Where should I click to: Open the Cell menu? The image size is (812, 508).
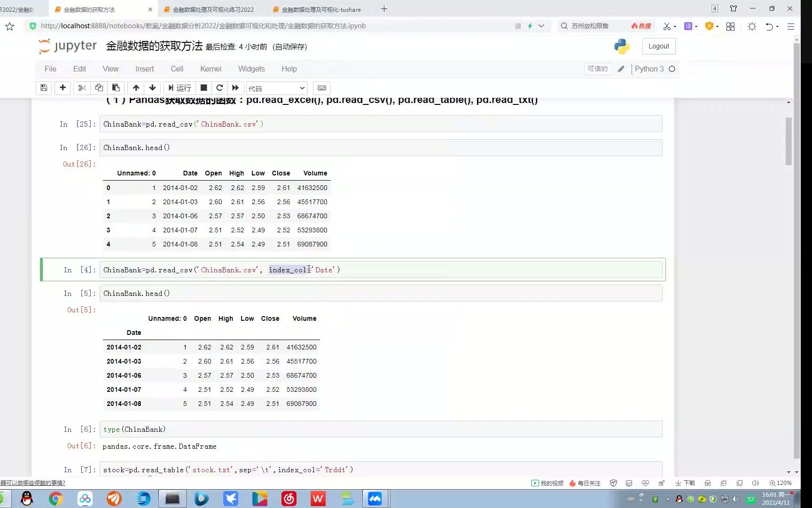(x=177, y=69)
